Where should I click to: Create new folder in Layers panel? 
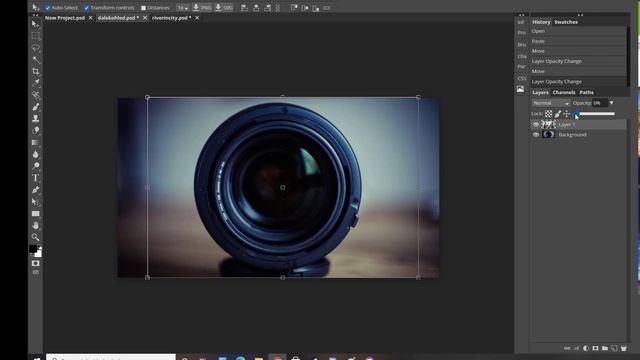605,348
